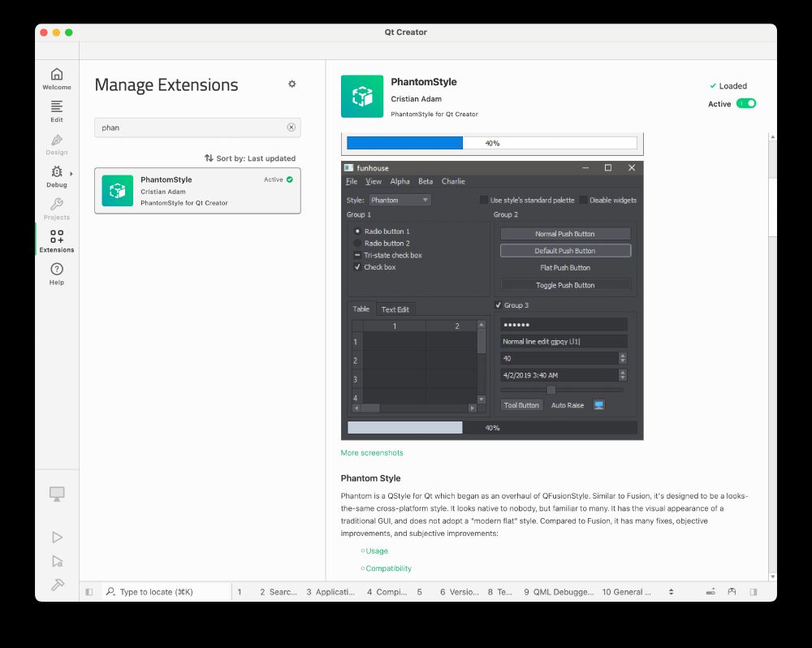
Task: Open Design mode
Action: coord(57,144)
